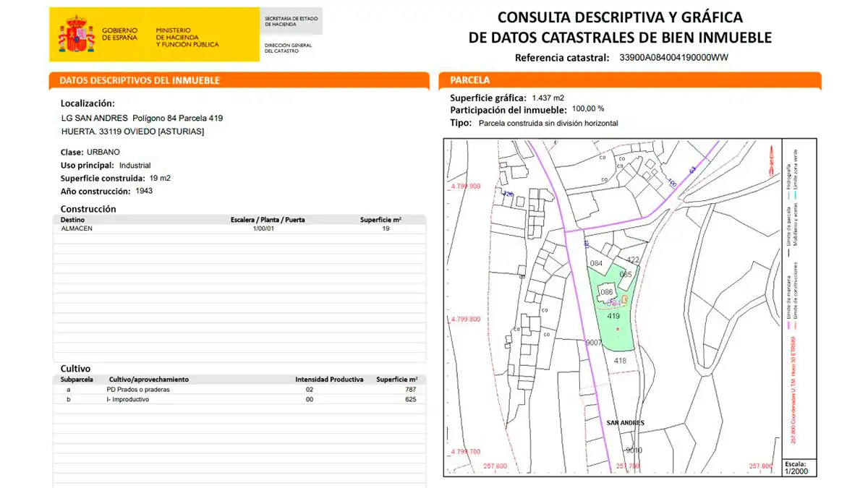Click the 'Localización:' label
The height and width of the screenshot is (488, 868).
pyautogui.click(x=88, y=103)
